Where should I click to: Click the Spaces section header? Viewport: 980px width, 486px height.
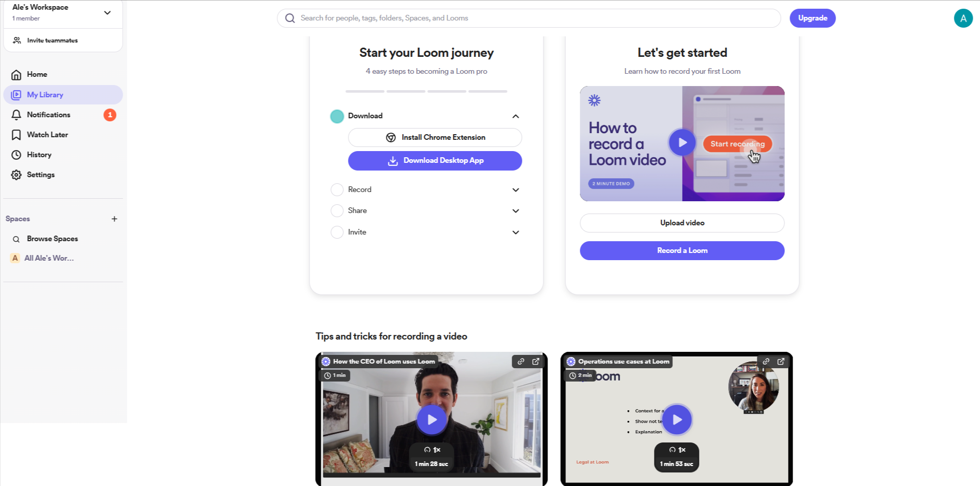tap(18, 219)
